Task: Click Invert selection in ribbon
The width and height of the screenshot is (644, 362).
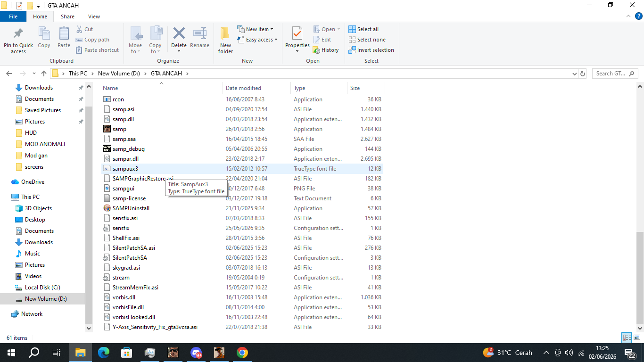Action: 371,50
